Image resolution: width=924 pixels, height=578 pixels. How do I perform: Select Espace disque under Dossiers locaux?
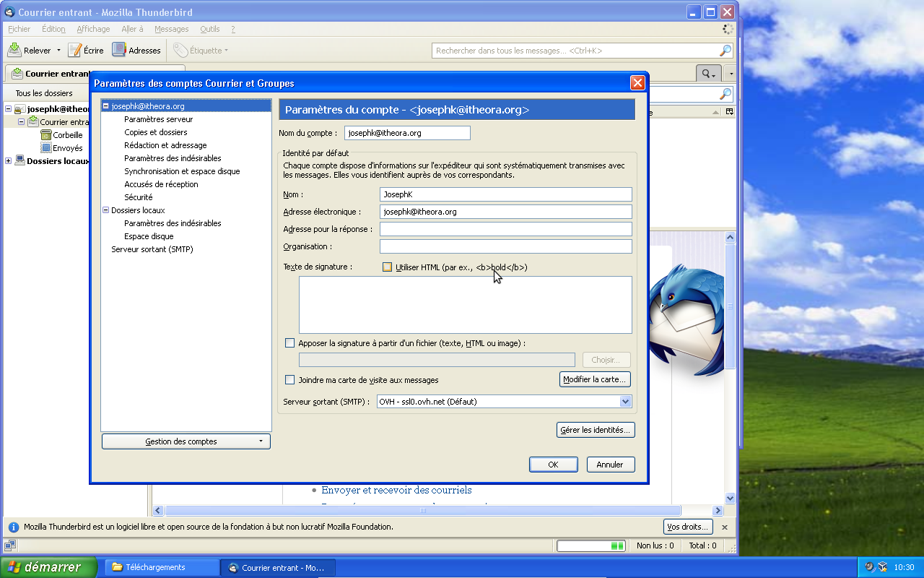(x=149, y=236)
